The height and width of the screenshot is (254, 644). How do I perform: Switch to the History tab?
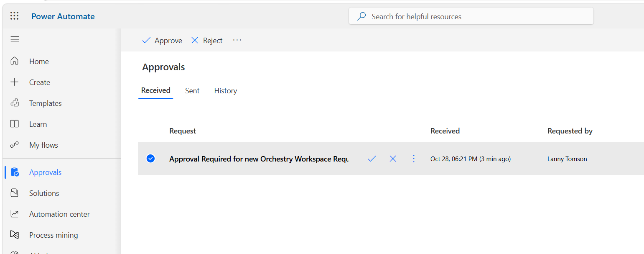(x=226, y=91)
